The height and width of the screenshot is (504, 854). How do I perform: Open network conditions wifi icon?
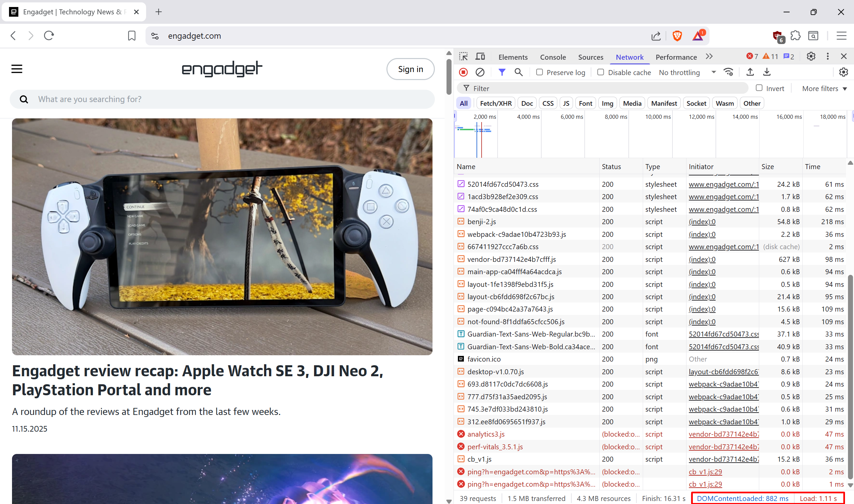[x=728, y=72]
